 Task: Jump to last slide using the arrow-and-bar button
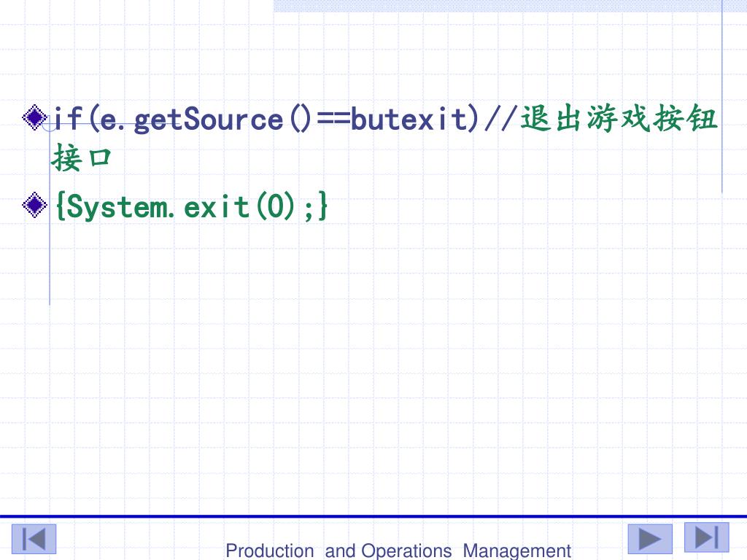coord(706,537)
